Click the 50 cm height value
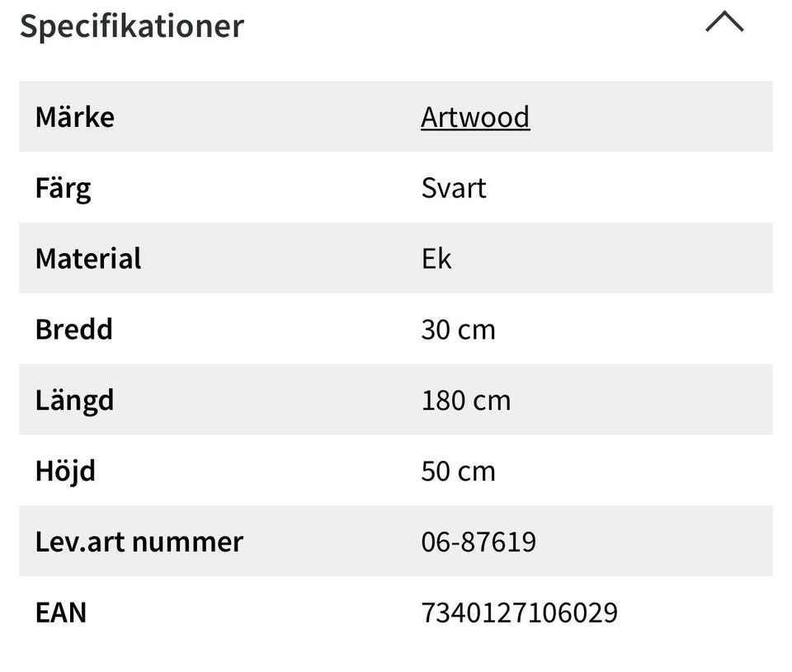Image resolution: width=792 pixels, height=672 pixels. tap(458, 471)
